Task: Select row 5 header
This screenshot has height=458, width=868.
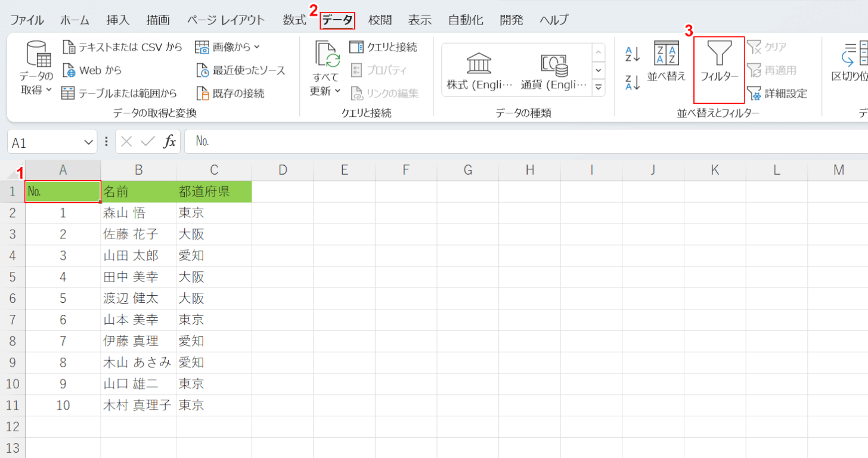Action: click(x=13, y=277)
